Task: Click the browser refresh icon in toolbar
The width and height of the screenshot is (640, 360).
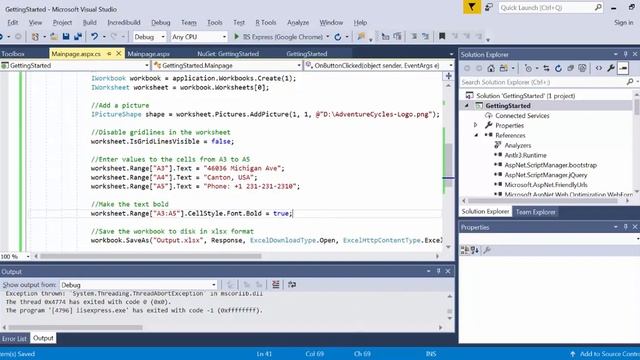Action: pyautogui.click(x=338, y=37)
